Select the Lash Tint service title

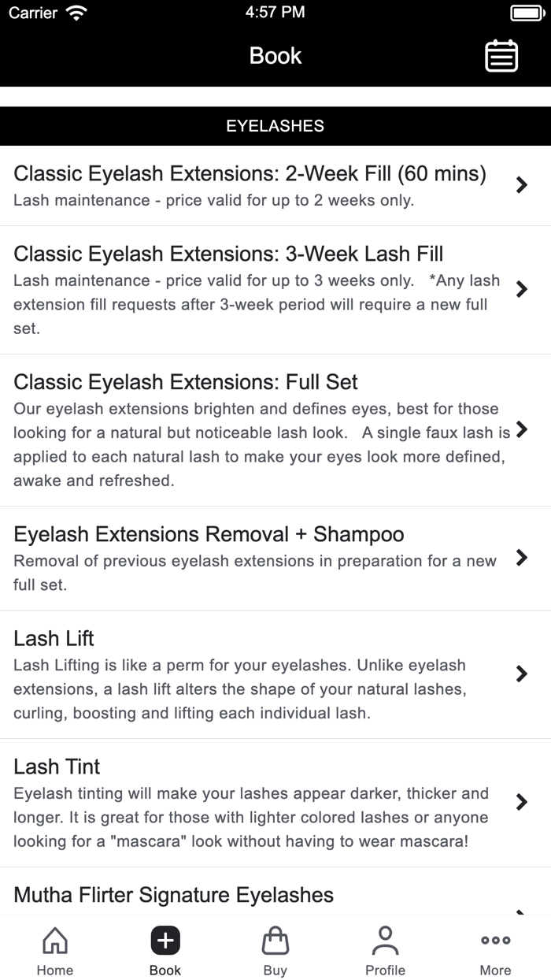point(57,767)
